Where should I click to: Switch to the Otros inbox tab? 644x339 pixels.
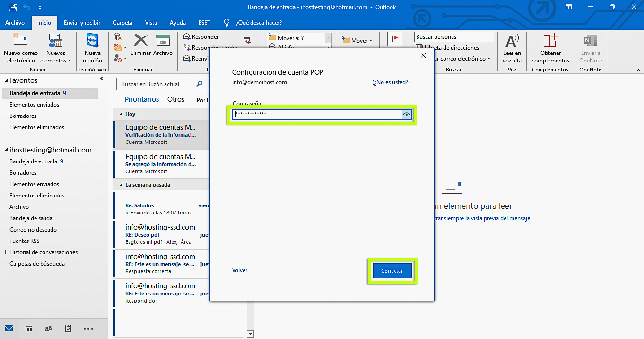[x=176, y=99]
